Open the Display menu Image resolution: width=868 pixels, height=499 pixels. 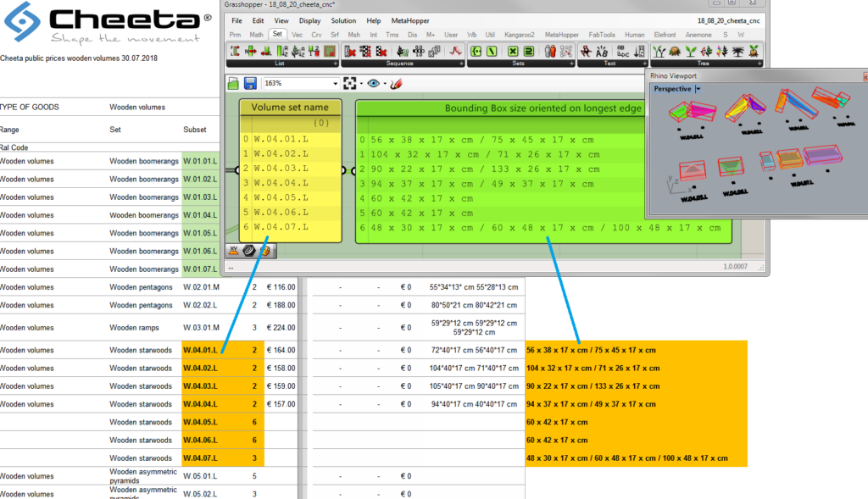(310, 20)
